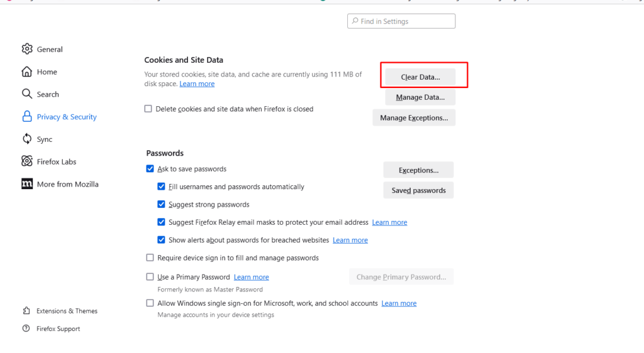644x353 pixels.
Task: Enable Use a Primary Password checkbox
Action: point(150,277)
